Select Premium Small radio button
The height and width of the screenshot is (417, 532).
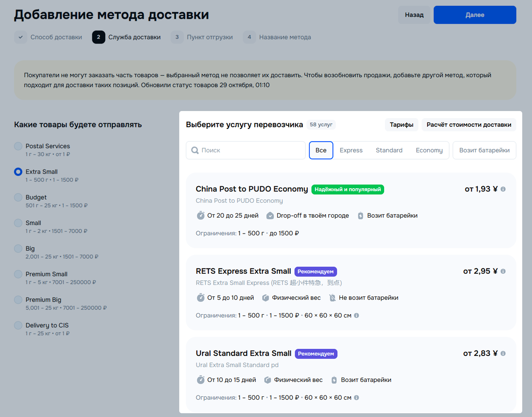pyautogui.click(x=18, y=274)
